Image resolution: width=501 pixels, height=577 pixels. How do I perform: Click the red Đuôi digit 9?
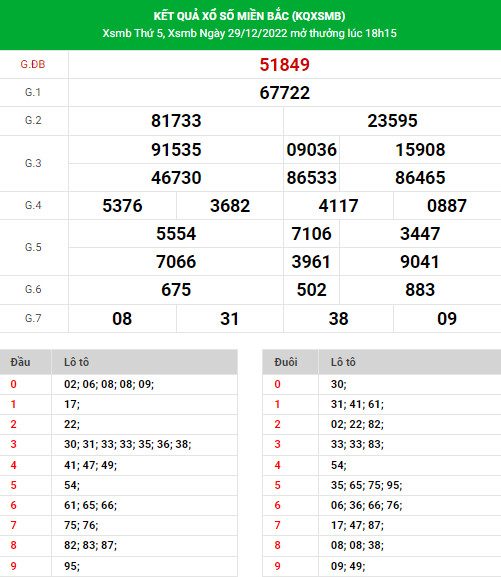coord(278,566)
